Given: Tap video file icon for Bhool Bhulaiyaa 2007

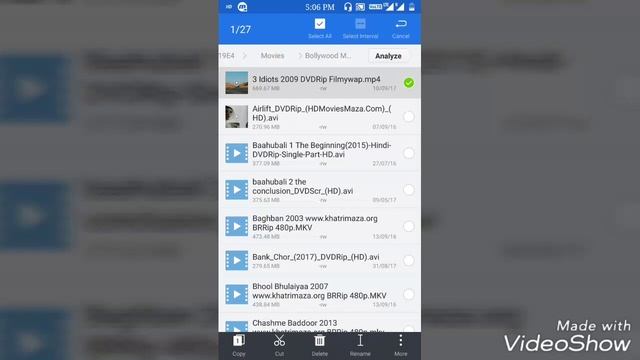Looking at the screenshot, I should point(237,294).
